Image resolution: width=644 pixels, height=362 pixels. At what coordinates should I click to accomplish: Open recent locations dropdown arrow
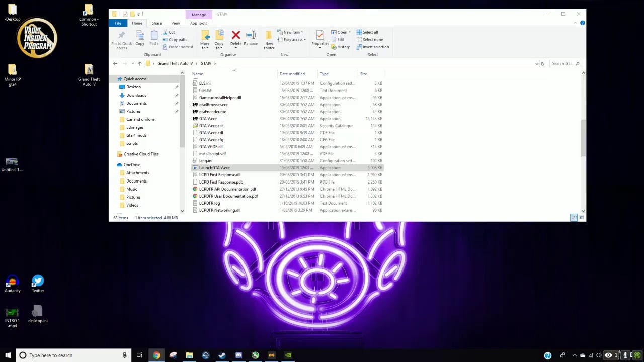coord(132,64)
